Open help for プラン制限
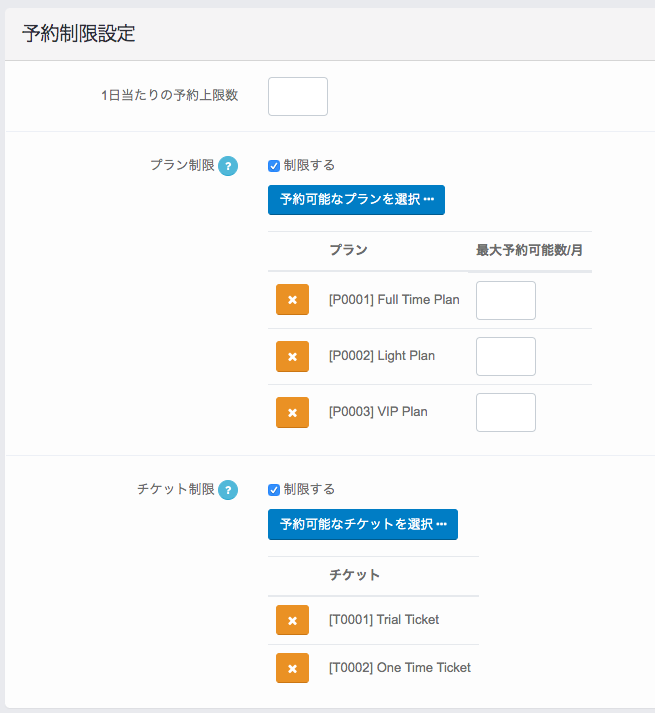Screen dimensions: 655x713 [x=228, y=166]
